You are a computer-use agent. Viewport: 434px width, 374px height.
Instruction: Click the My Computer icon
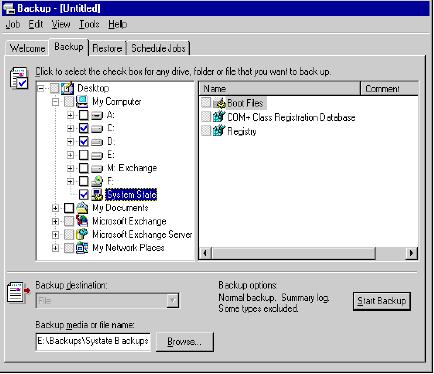pos(82,101)
